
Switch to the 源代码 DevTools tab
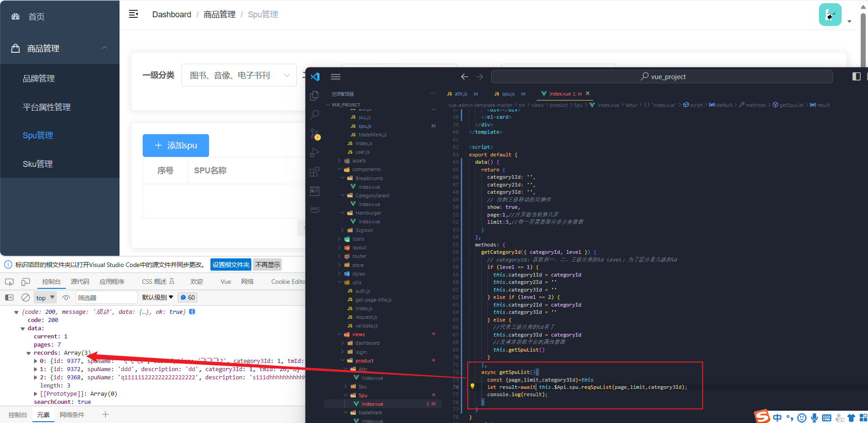click(x=80, y=281)
